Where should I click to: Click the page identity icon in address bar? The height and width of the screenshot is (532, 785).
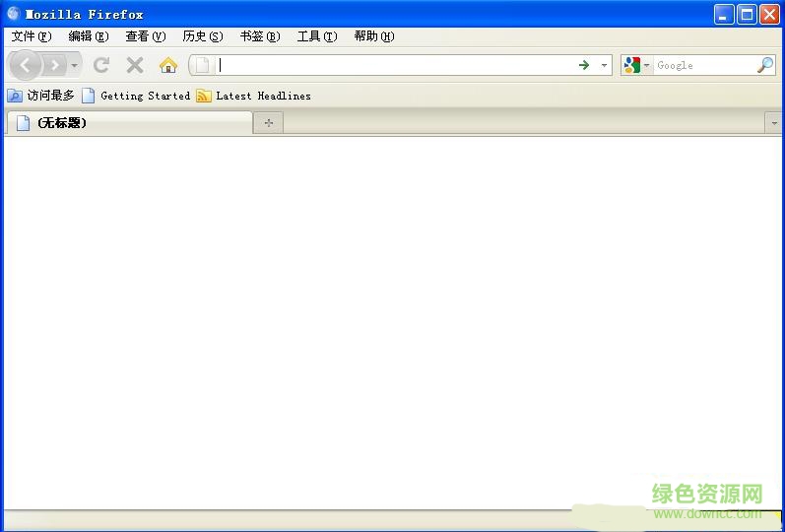202,65
